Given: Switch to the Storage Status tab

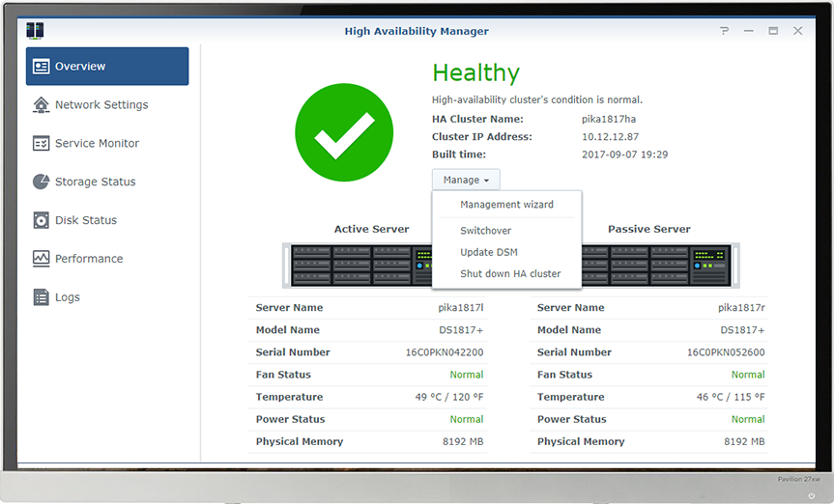Looking at the screenshot, I should [95, 182].
